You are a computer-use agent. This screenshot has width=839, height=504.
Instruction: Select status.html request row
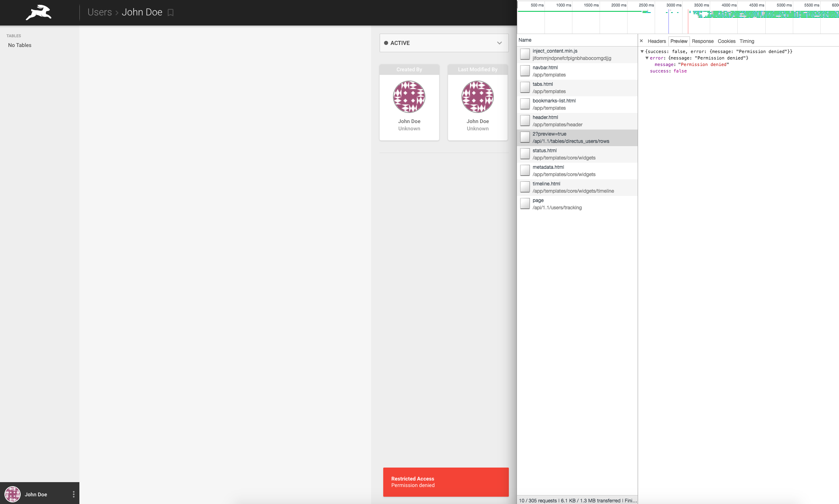tap(577, 154)
